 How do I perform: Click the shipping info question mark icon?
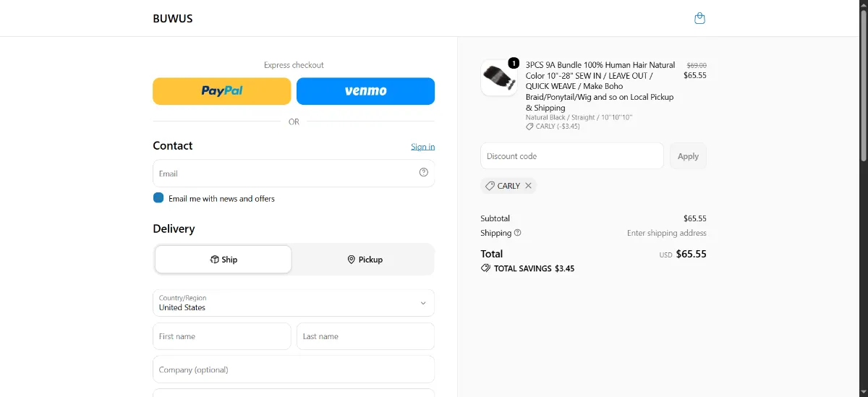tap(517, 233)
